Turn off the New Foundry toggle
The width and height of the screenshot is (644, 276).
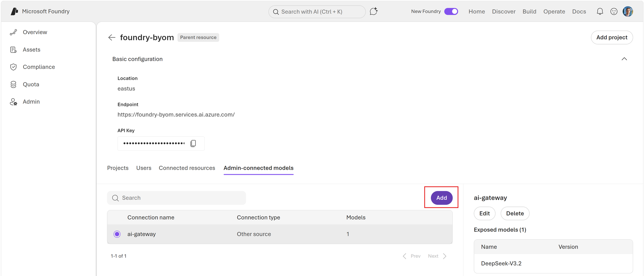[451, 12]
